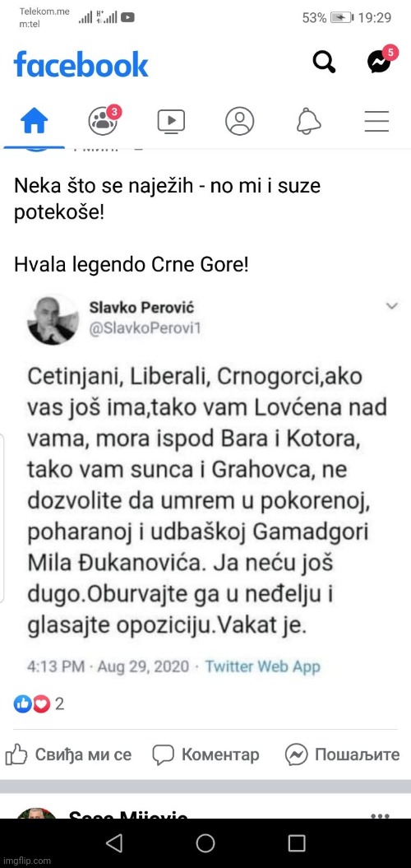
Task: Open Slavko Perović name link
Action: click(x=141, y=308)
